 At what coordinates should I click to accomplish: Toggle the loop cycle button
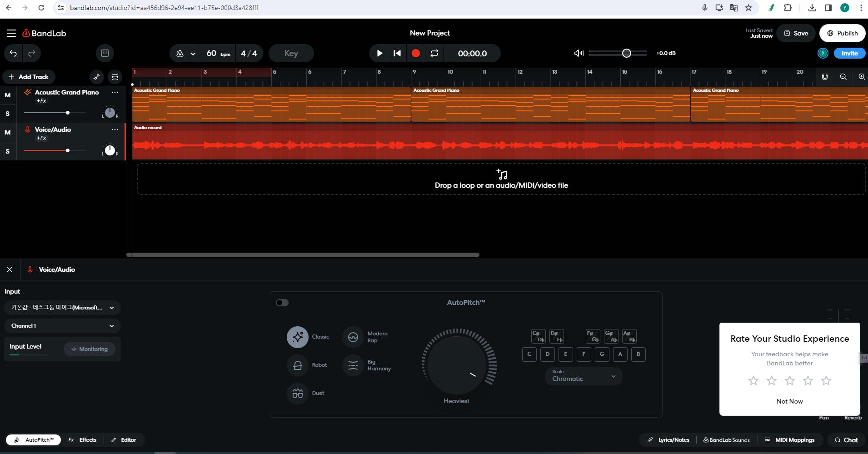pos(434,53)
